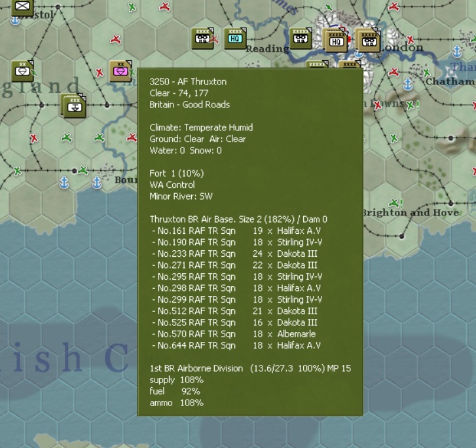476x448 pixels.
Task: Click green airfield with exclamation beside Downs label
Action: point(412,105)
